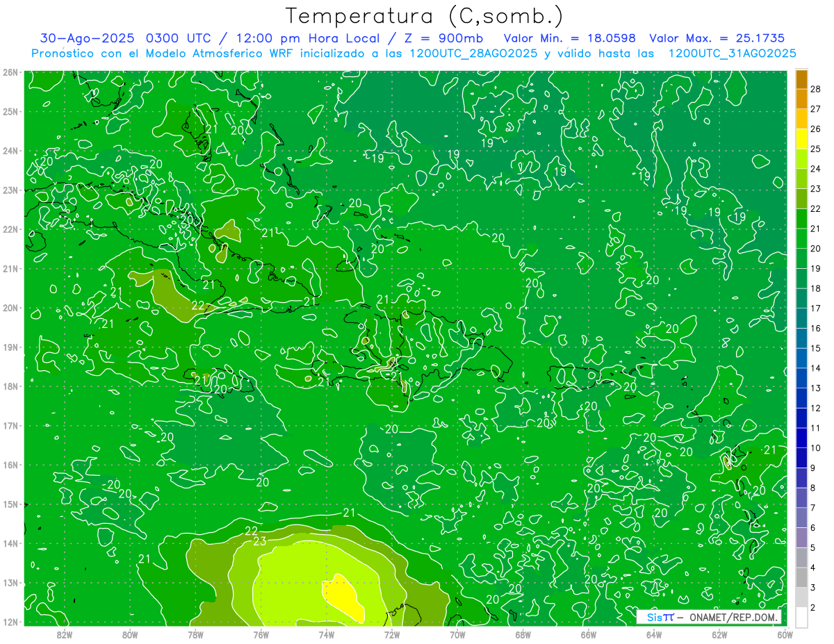The image size is (834, 644).
Task: Click the white swatch at the legend bottom
Action: 801,617
